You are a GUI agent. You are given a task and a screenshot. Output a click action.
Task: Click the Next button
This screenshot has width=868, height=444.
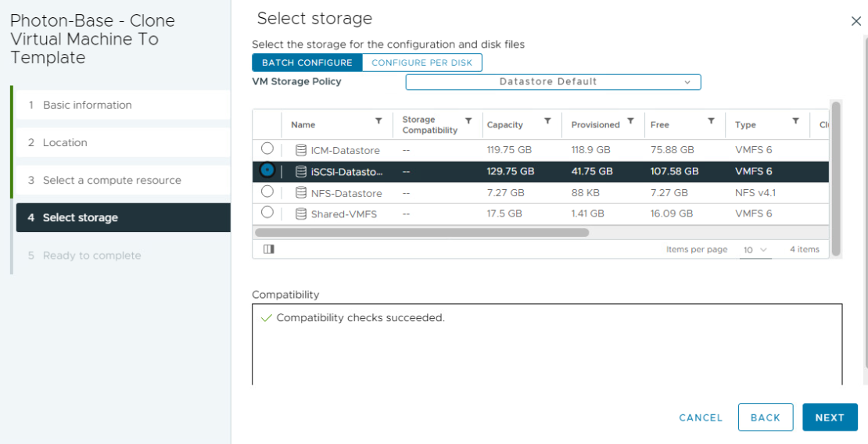point(830,417)
